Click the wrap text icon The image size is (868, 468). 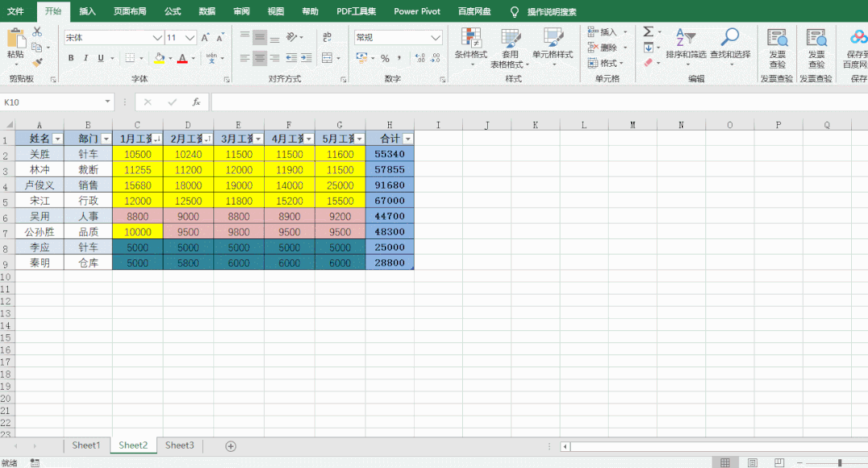(327, 37)
